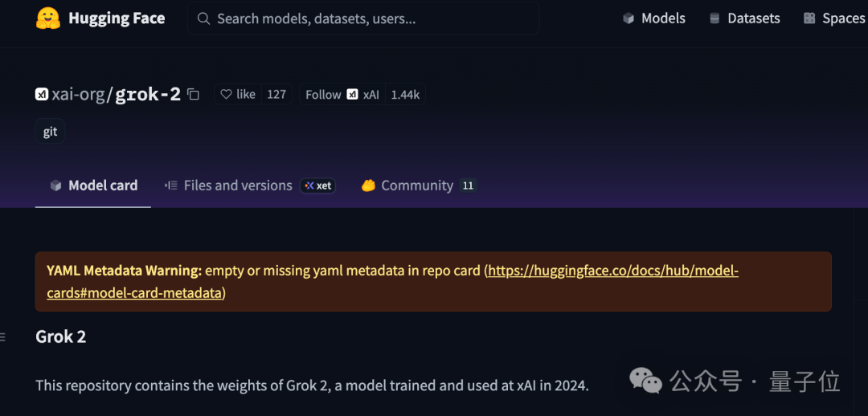The image size is (868, 416).
Task: Open the xai-org organization page link
Action: point(78,95)
